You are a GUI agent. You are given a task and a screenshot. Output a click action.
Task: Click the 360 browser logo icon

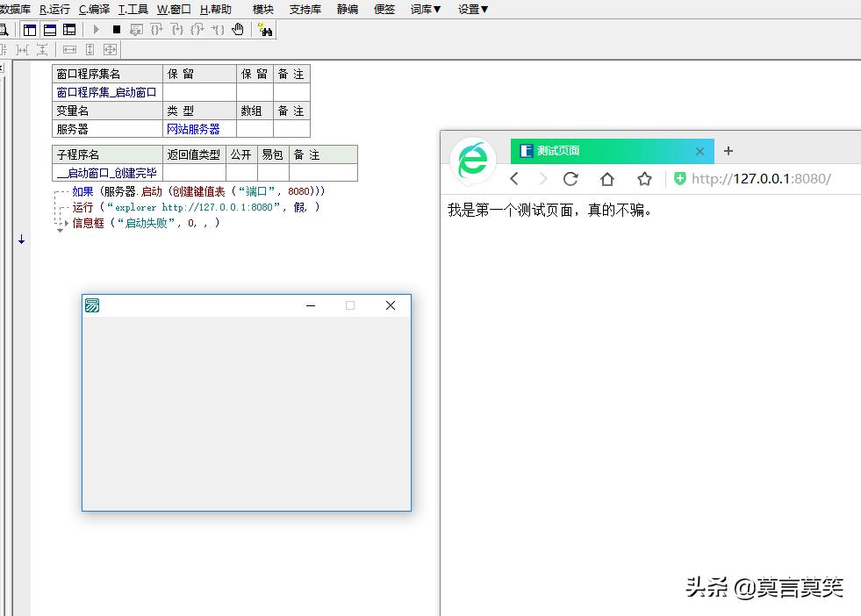(473, 161)
